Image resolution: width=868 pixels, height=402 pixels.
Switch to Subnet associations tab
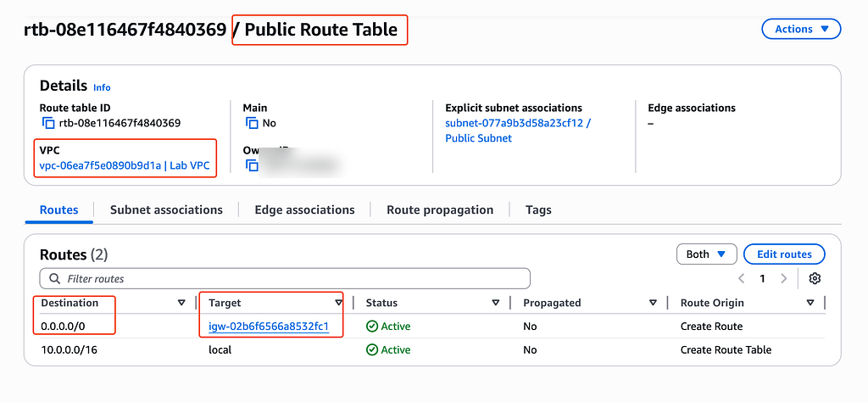(x=166, y=209)
